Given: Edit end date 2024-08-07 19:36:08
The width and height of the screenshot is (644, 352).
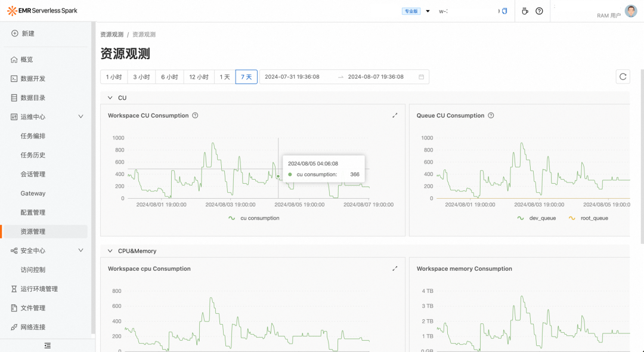Looking at the screenshot, I should point(376,77).
